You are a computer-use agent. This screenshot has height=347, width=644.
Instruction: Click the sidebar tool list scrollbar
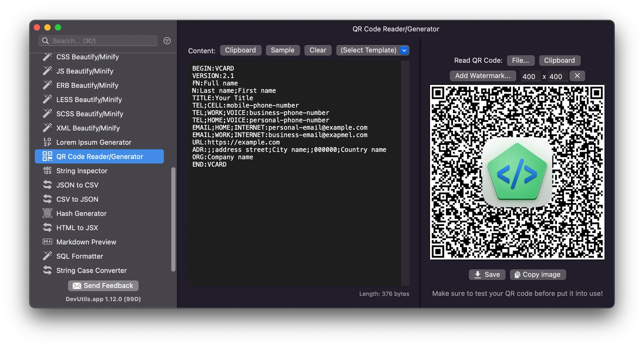coord(173,219)
